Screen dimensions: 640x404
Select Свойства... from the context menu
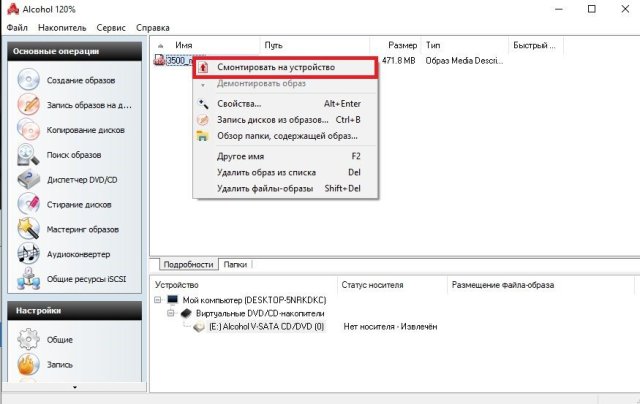point(239,104)
